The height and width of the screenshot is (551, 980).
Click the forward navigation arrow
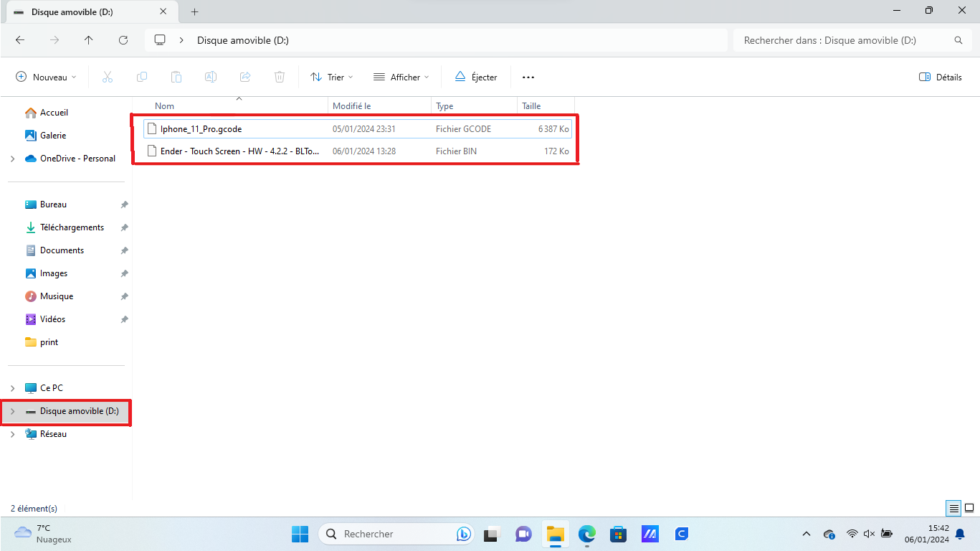pyautogui.click(x=54, y=40)
